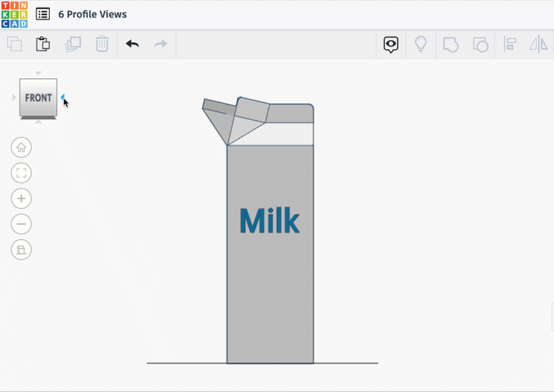Click the arrow above the view cube
The image size is (554, 392).
(39, 73)
